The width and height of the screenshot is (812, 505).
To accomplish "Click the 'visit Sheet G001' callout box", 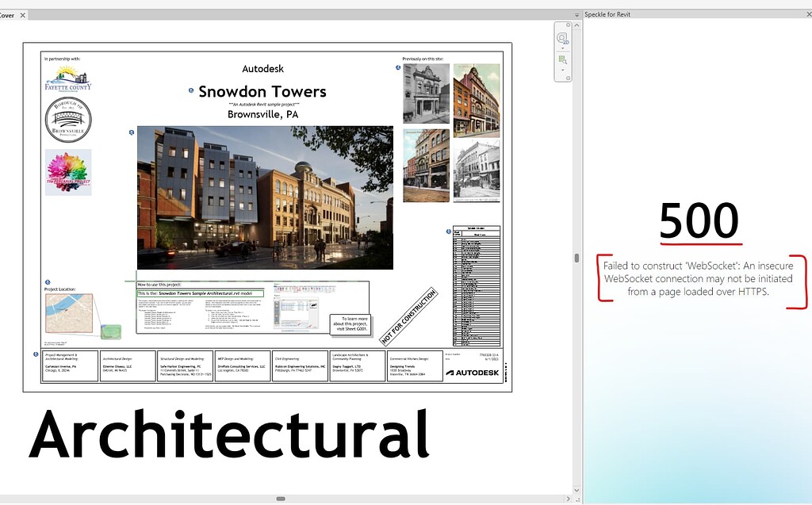I will 350,327.
